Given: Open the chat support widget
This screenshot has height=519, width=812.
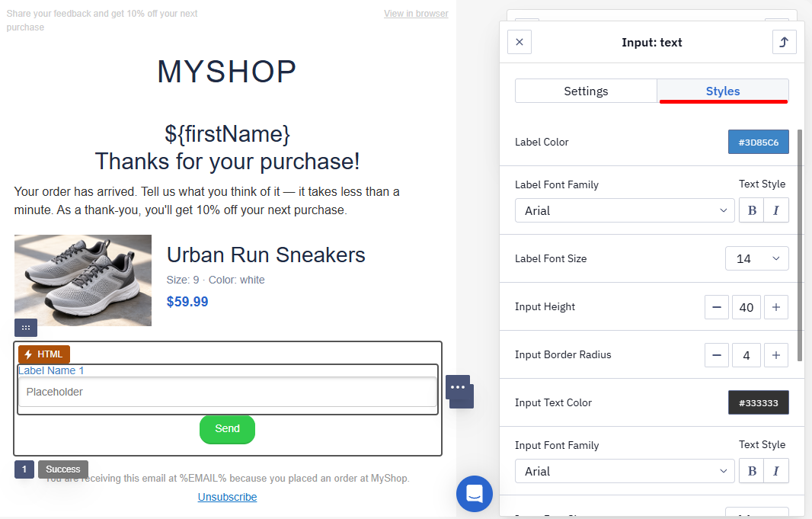Looking at the screenshot, I should point(475,494).
